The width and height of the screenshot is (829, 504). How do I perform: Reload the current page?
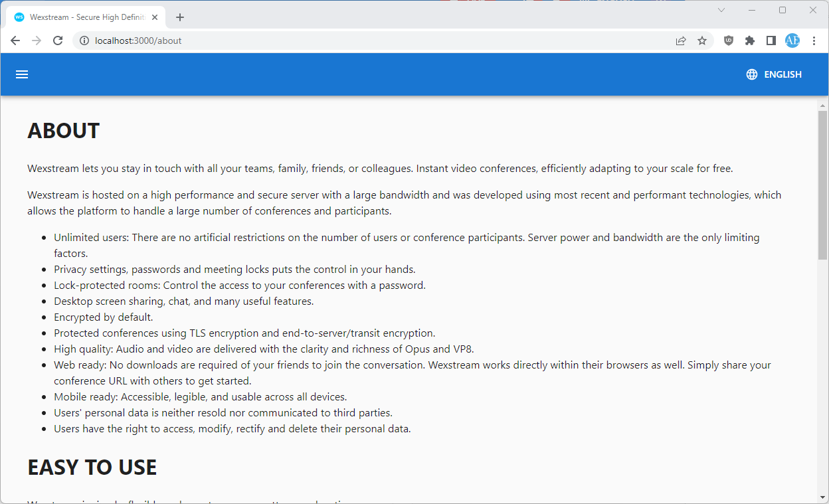pos(58,41)
